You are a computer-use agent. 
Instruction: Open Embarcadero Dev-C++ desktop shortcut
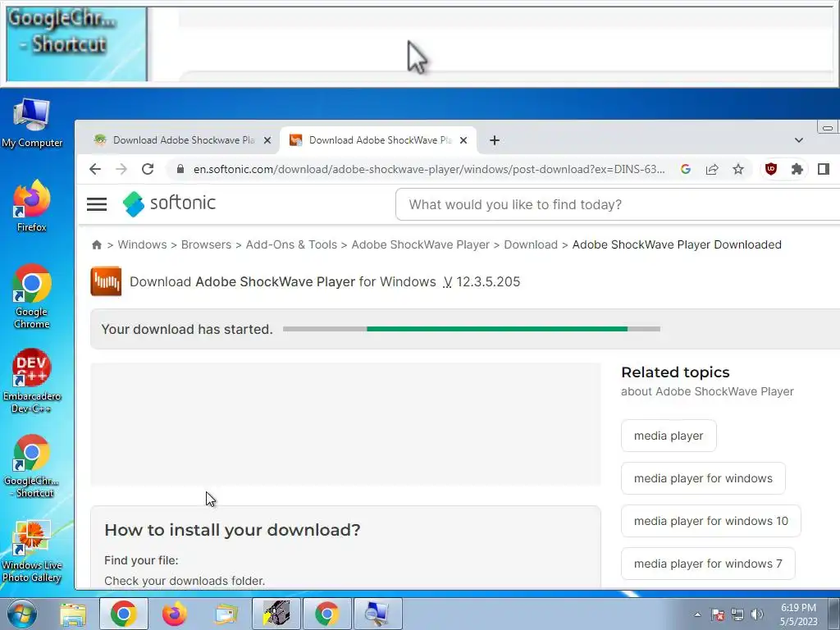[x=32, y=381]
